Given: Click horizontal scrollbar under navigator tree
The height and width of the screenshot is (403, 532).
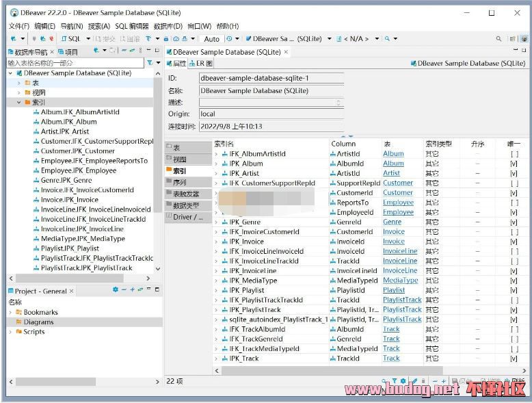Looking at the screenshot, I should pyautogui.click(x=70, y=278).
